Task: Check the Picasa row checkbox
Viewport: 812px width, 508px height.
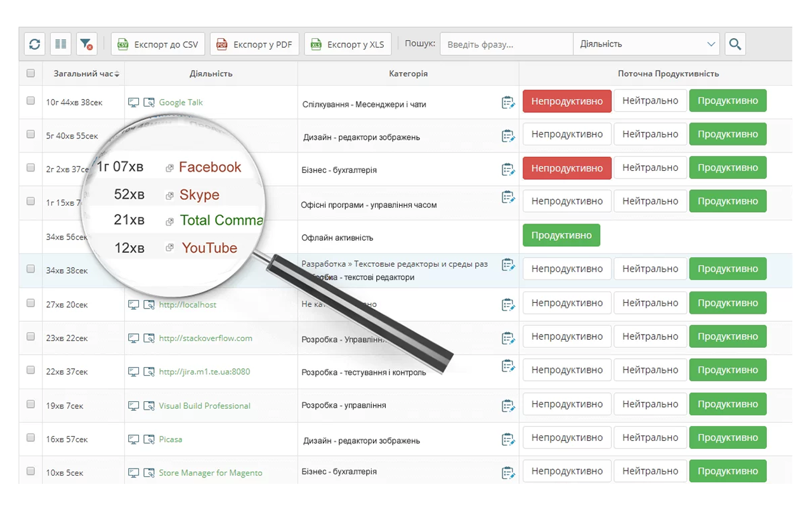Action: coord(30,438)
